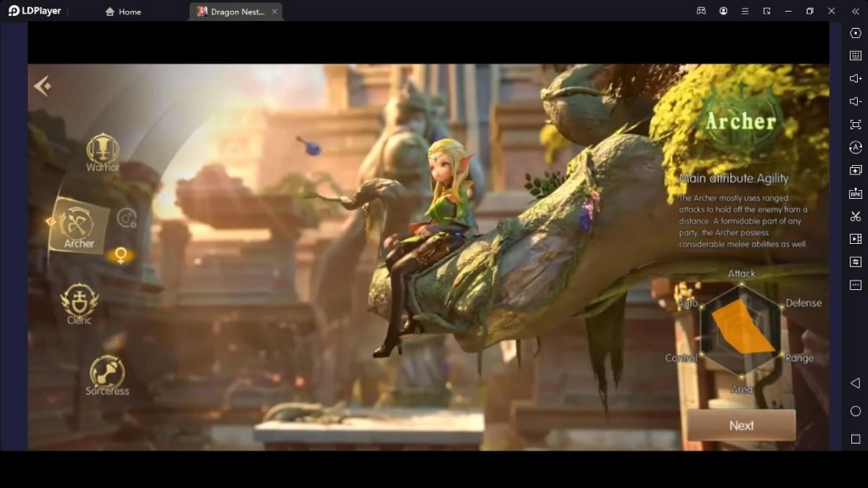Select the Cleric class icon
This screenshot has height=488, width=868.
click(79, 304)
